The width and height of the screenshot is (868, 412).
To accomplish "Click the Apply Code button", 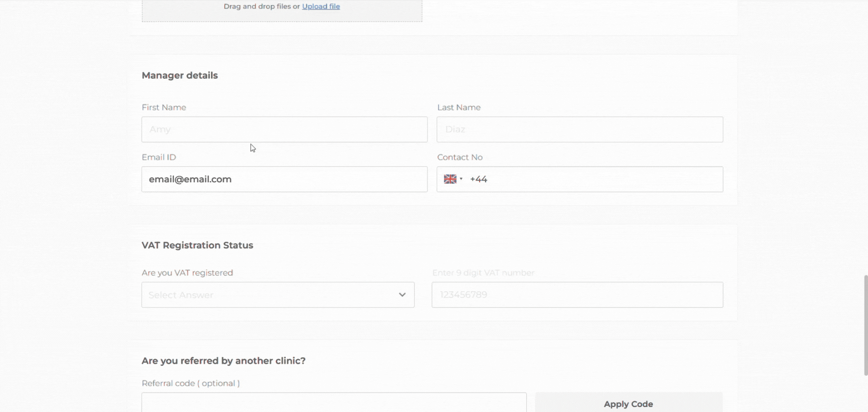I will 629,403.
